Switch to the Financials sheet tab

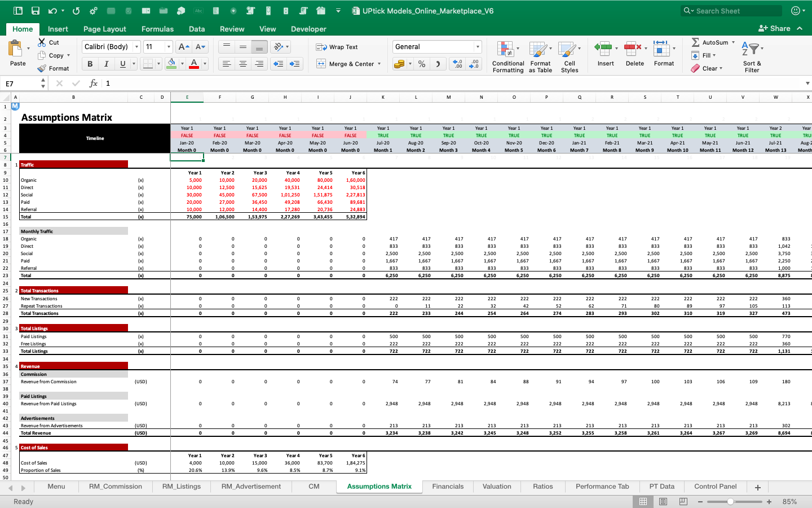pyautogui.click(x=448, y=487)
